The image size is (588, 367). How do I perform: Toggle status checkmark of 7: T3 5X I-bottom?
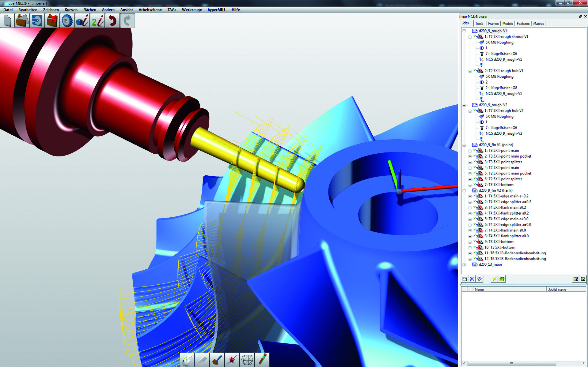pyautogui.click(x=475, y=184)
